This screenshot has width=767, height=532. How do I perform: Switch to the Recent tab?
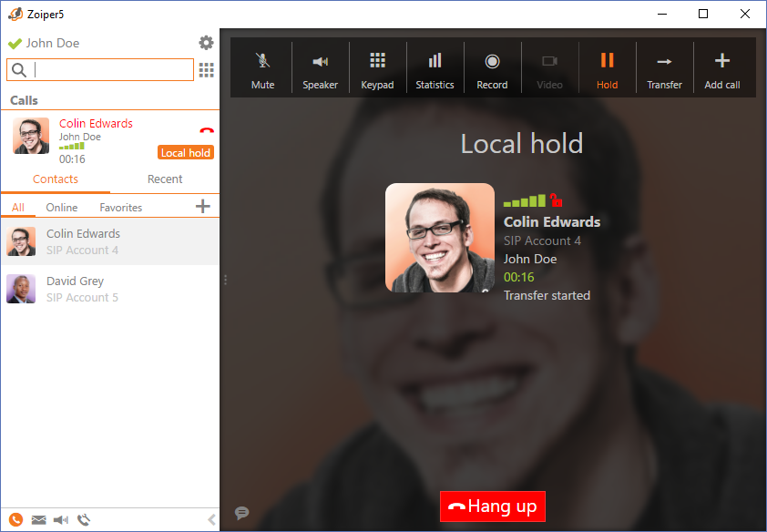(165, 179)
